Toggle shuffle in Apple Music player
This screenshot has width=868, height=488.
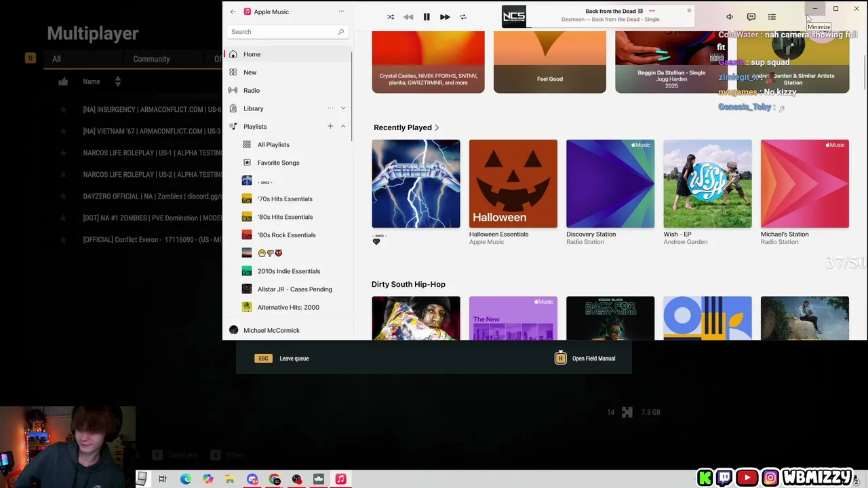click(391, 17)
